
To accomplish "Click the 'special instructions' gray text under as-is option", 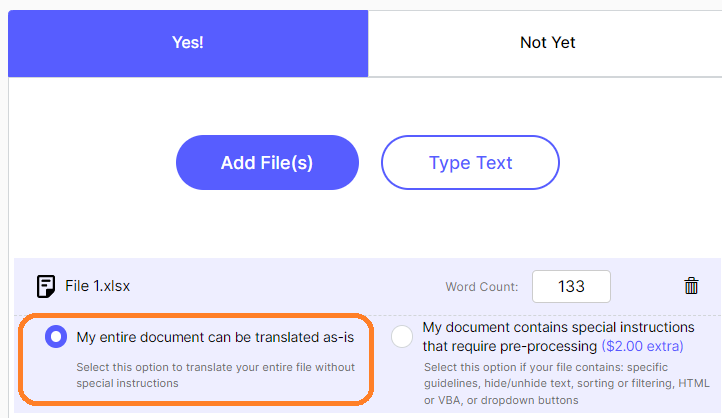I will 127,383.
